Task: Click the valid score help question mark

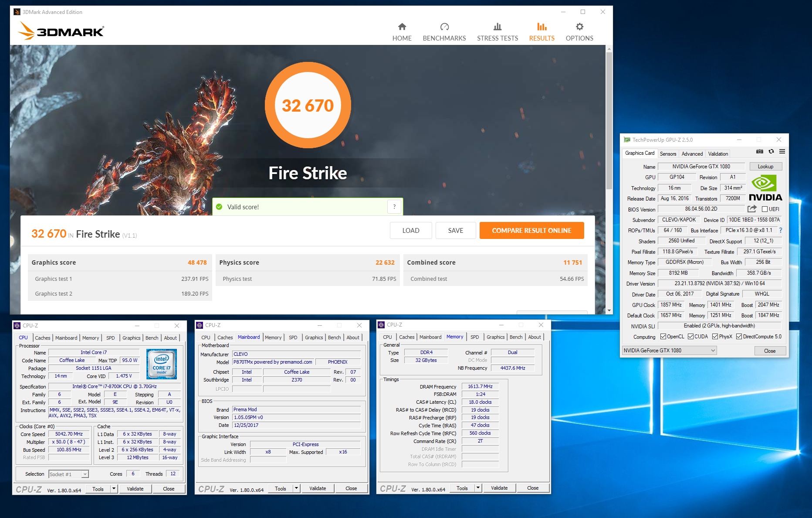Action: coord(394,207)
